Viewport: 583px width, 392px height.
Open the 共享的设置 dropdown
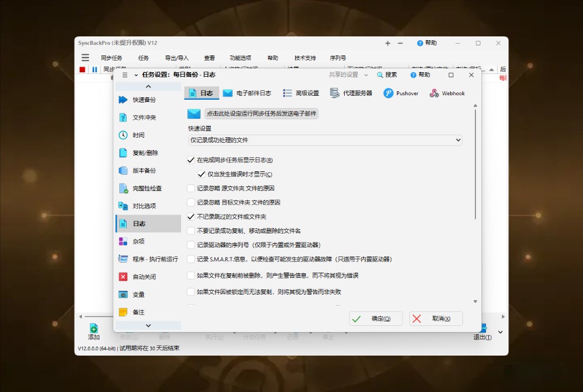tap(349, 74)
